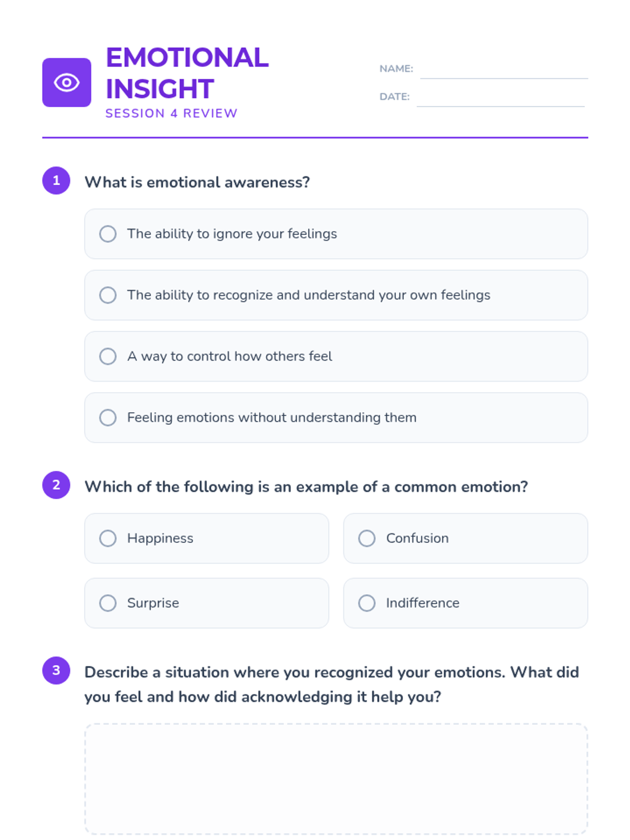
Task: Click the 'Emotional Insight' title heading
Action: point(187,73)
